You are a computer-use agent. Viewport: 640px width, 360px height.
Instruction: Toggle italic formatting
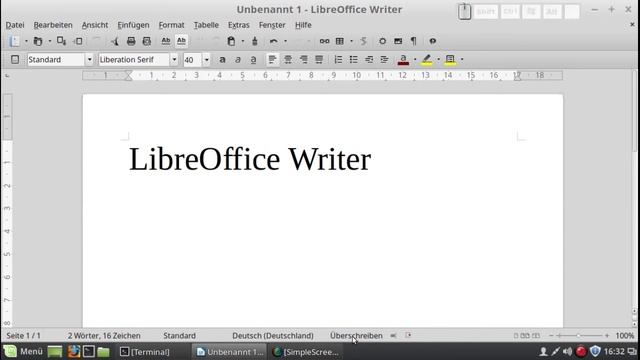(238, 60)
